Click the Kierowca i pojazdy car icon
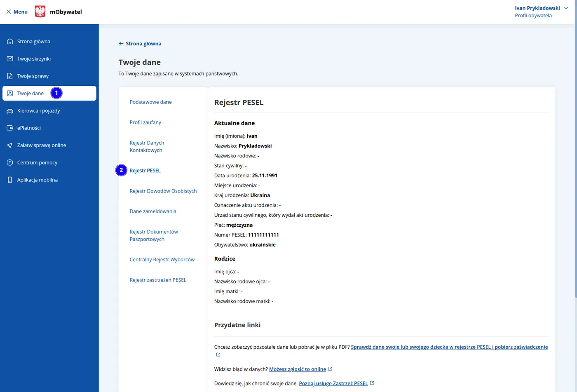This screenshot has height=392, width=577. [x=10, y=111]
